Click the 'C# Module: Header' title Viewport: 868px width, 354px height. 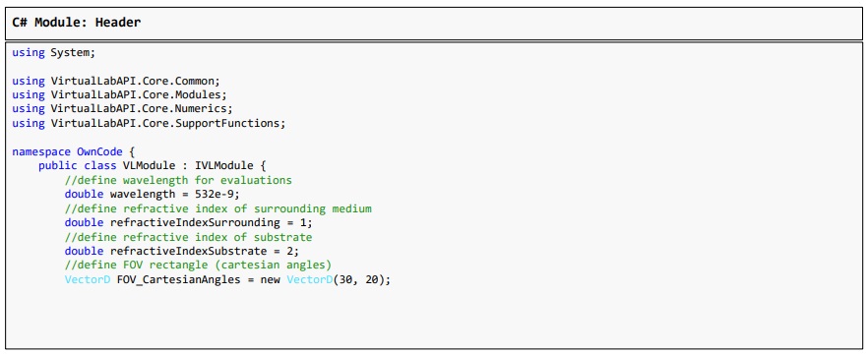pyautogui.click(x=77, y=23)
